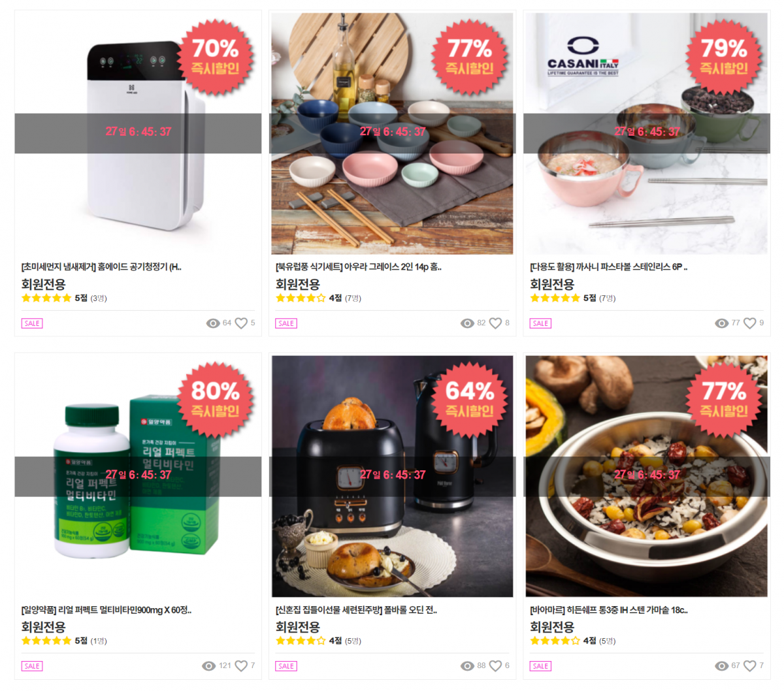Click the 80% discount badge on the vitamins
784x691 pixels.
(215, 400)
